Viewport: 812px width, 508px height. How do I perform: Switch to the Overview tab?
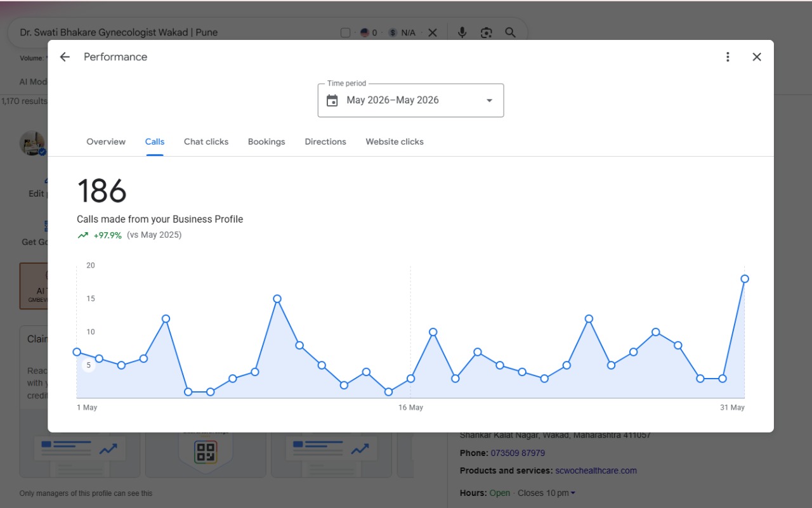pos(106,141)
